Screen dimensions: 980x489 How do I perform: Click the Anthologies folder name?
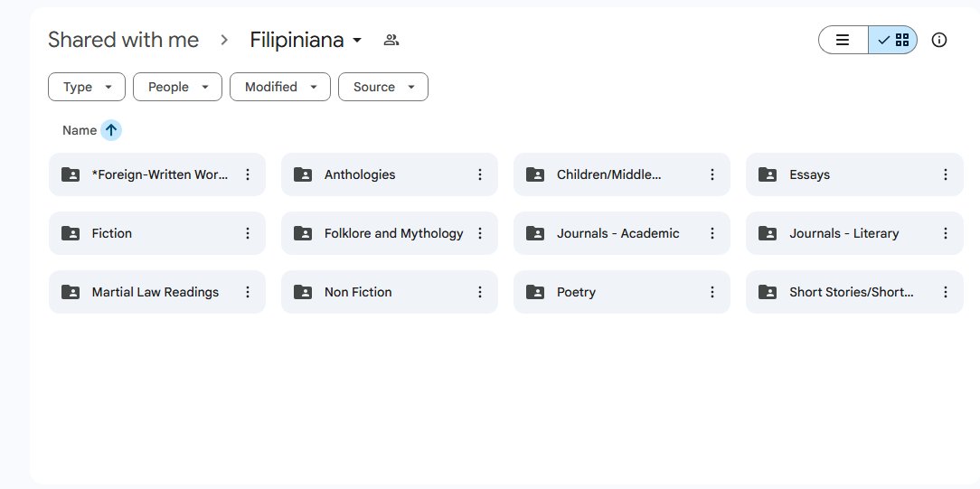point(360,174)
